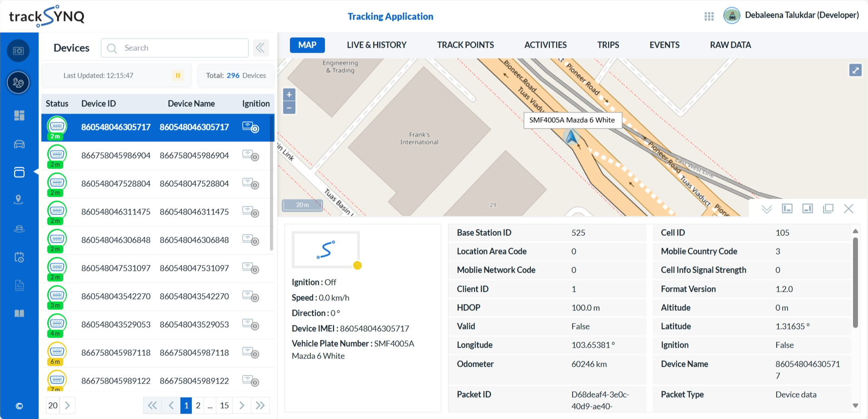The width and height of the screenshot is (868, 419).
Task: Dock the details panel to the left
Action: click(x=788, y=208)
